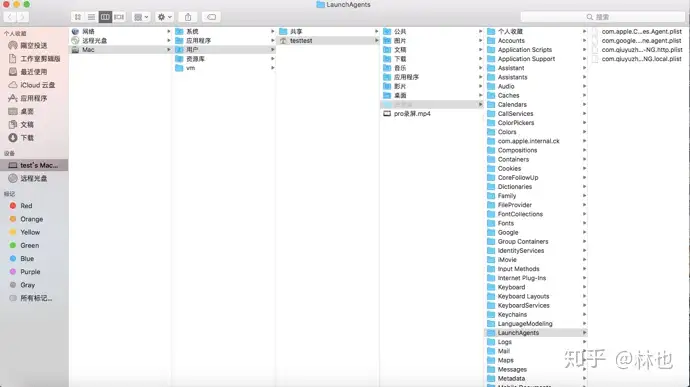Open the Accounts folder
This screenshot has width=690, height=387.
click(x=536, y=41)
